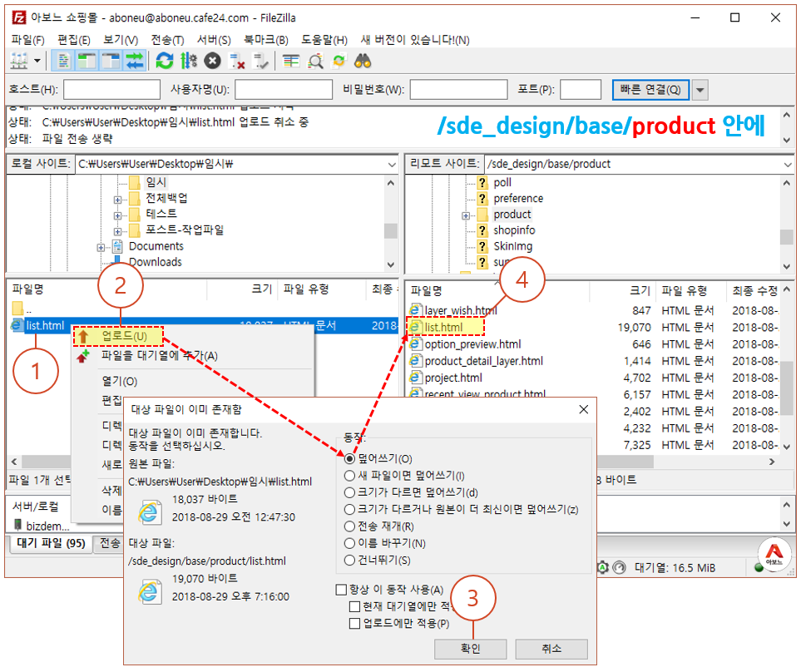Viewport: 801px width, 672px height.
Task: Check the 현재 대기열에만 적용 checkbox
Action: click(354, 606)
